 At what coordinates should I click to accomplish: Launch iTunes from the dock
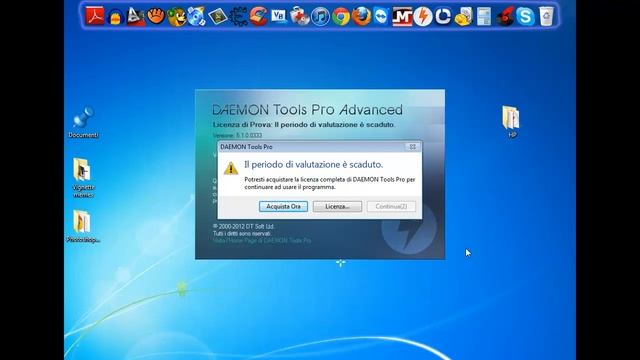click(x=320, y=17)
